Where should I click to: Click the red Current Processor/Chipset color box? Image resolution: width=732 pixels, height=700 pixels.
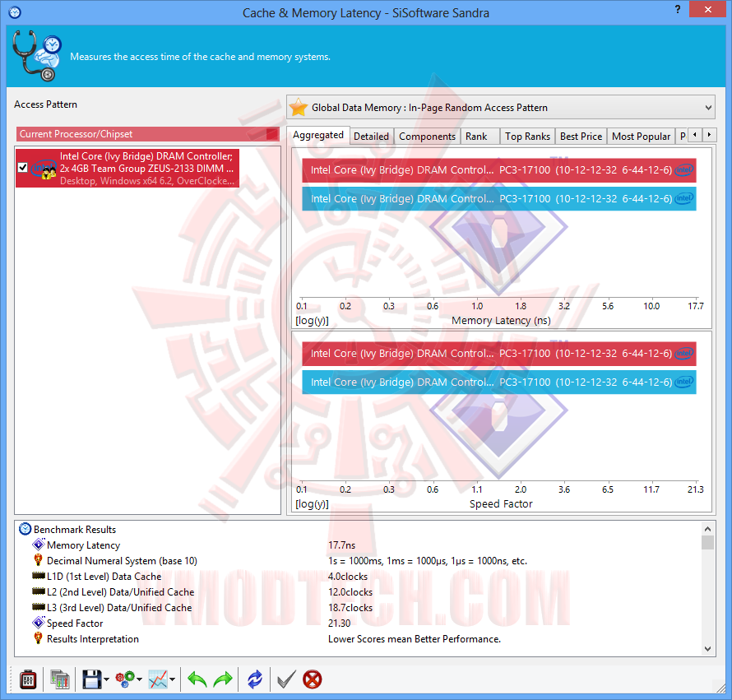coord(272,134)
